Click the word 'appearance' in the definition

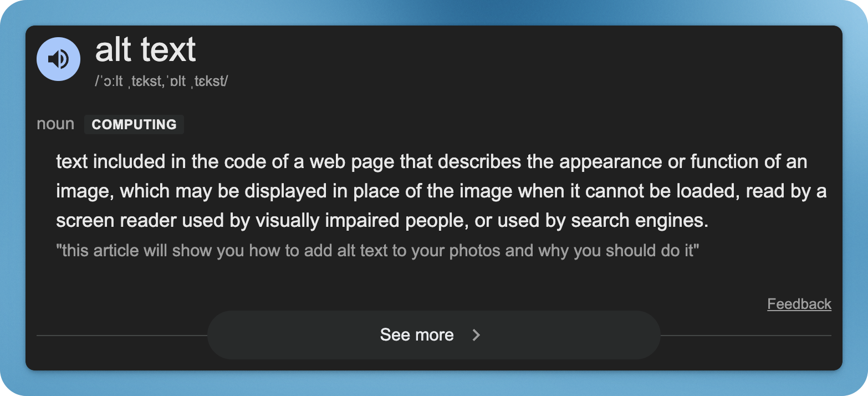tap(610, 162)
